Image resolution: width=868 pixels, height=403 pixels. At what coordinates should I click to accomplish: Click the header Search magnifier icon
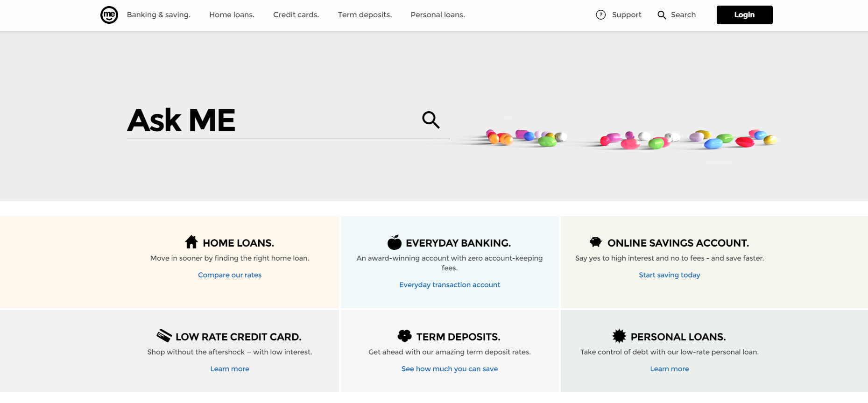coord(662,15)
